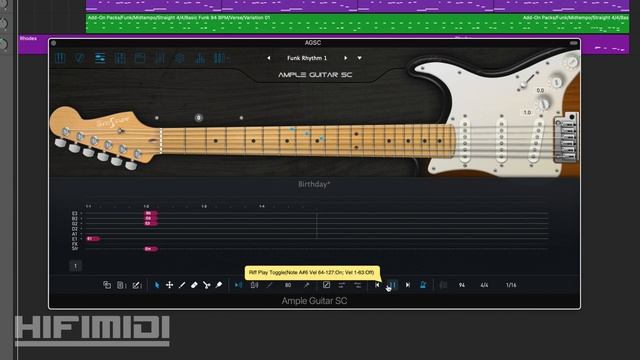Open the round gear-like icon in the top bar
The width and height of the screenshot is (640, 360).
click(x=180, y=58)
